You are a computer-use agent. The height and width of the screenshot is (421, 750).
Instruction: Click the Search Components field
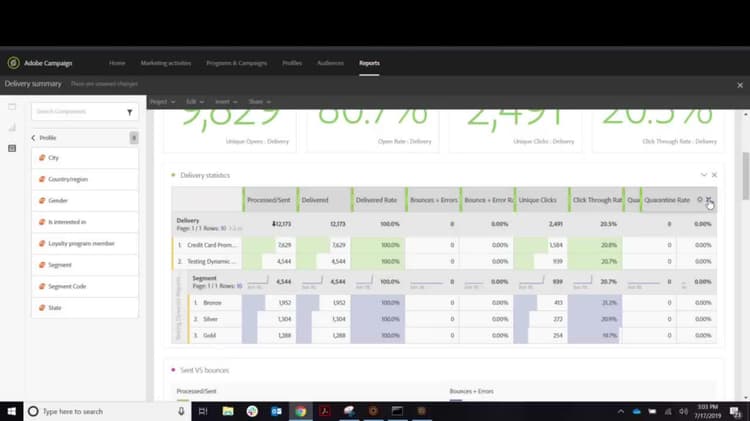[79, 111]
